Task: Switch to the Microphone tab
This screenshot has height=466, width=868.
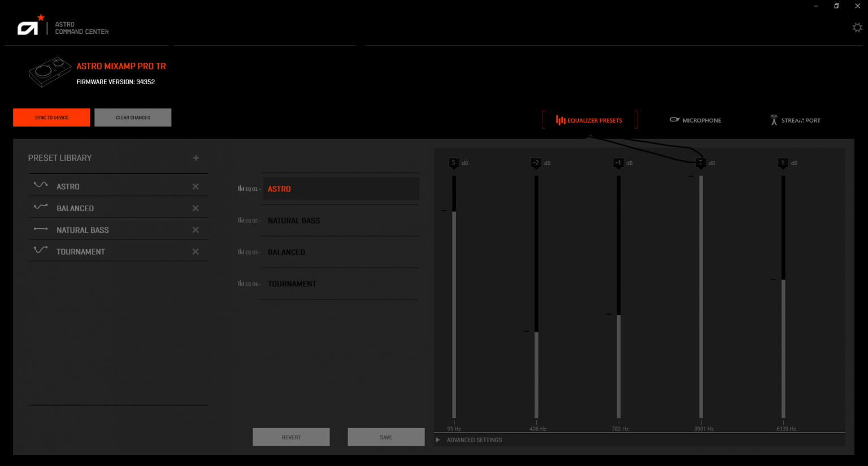Action: [695, 120]
